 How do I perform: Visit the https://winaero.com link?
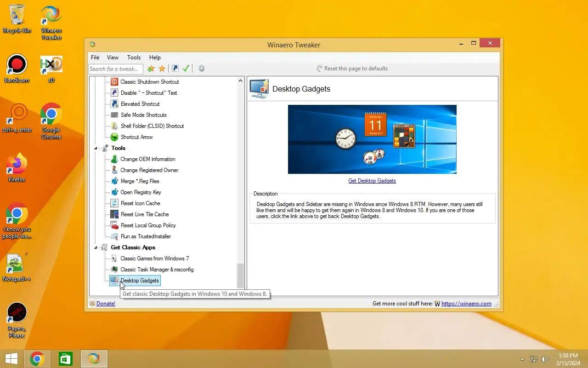pos(466,304)
